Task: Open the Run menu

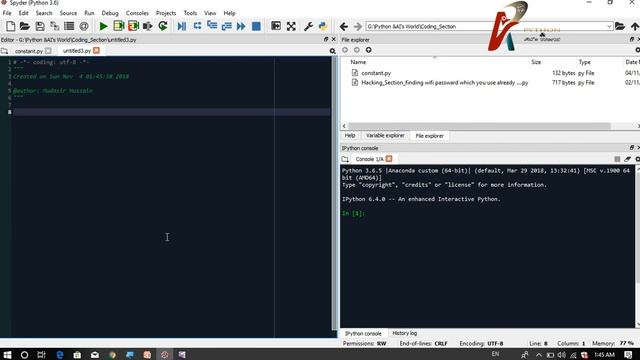Action: 89,13
